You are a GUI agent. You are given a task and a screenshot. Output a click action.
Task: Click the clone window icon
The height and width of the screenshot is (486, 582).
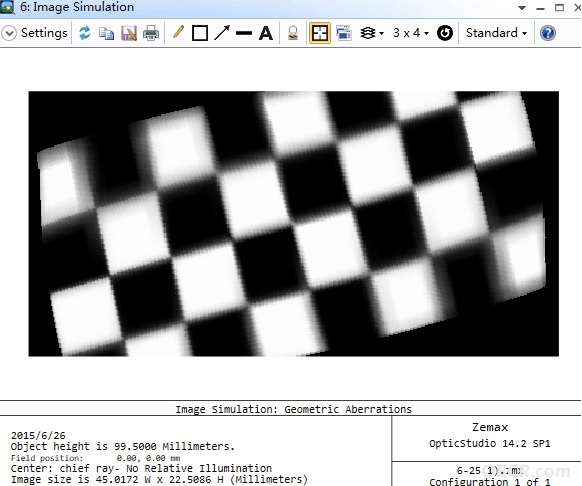[x=344, y=33]
